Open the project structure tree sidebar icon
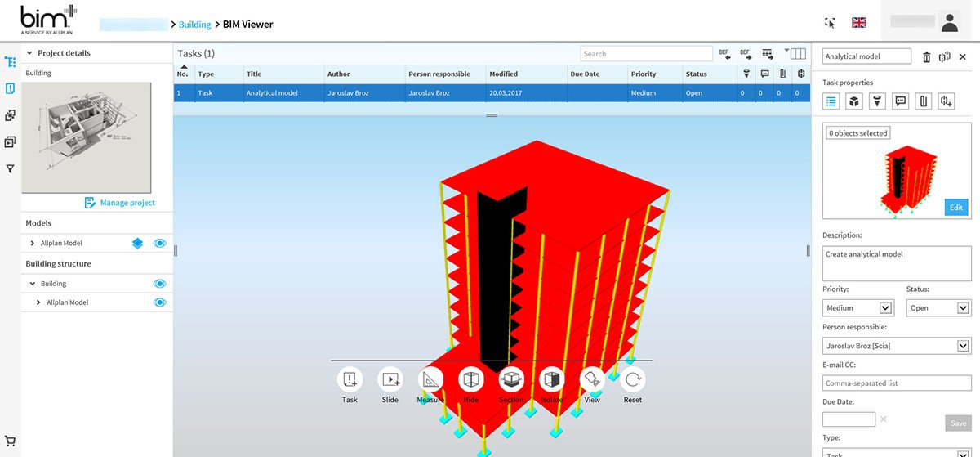This screenshot has height=457, width=980. [11, 61]
